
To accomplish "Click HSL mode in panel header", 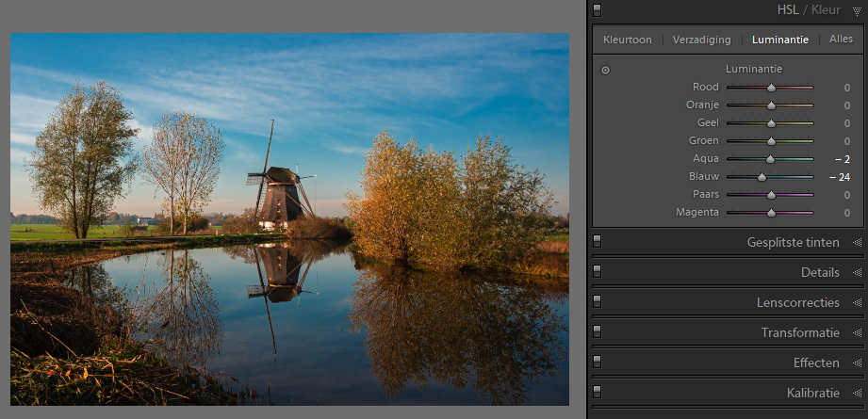I will pyautogui.click(x=788, y=10).
